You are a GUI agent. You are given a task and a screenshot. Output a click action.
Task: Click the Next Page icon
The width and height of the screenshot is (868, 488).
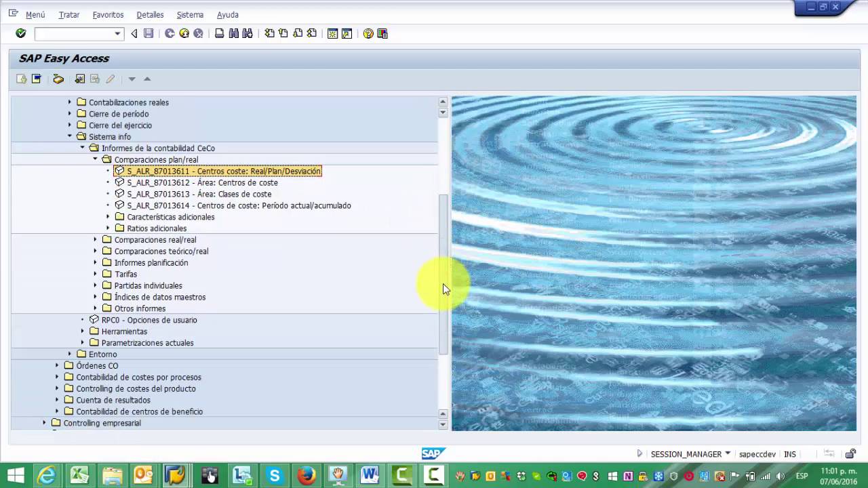tap(298, 33)
